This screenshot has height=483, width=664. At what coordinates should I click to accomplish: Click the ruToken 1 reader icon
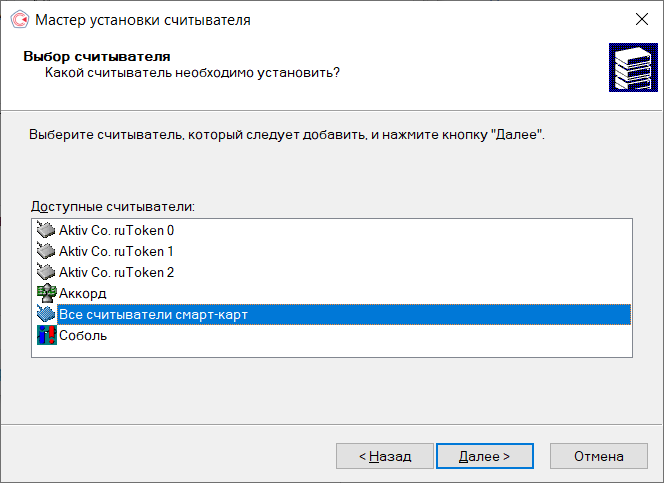pyautogui.click(x=46, y=251)
